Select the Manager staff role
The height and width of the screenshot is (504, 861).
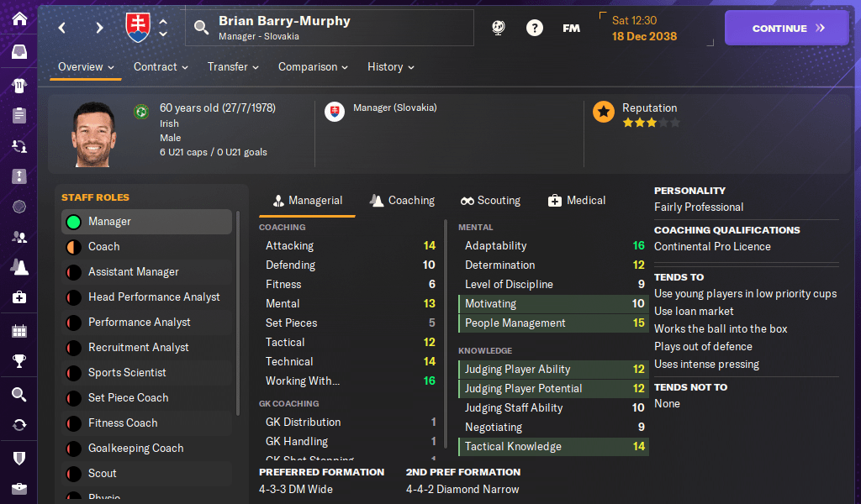click(x=147, y=222)
